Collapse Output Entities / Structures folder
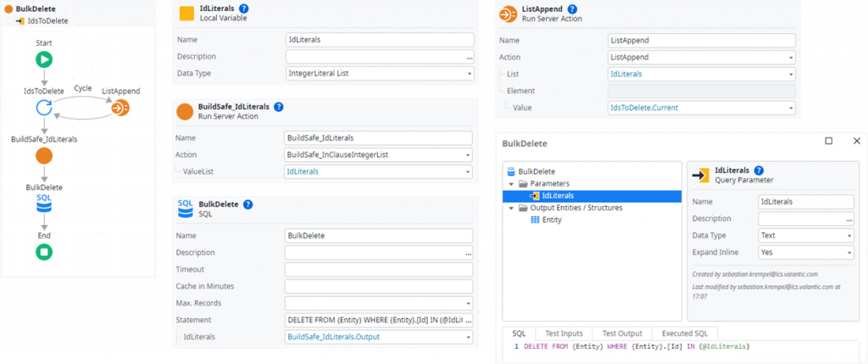The width and height of the screenshot is (868, 364). click(x=511, y=208)
